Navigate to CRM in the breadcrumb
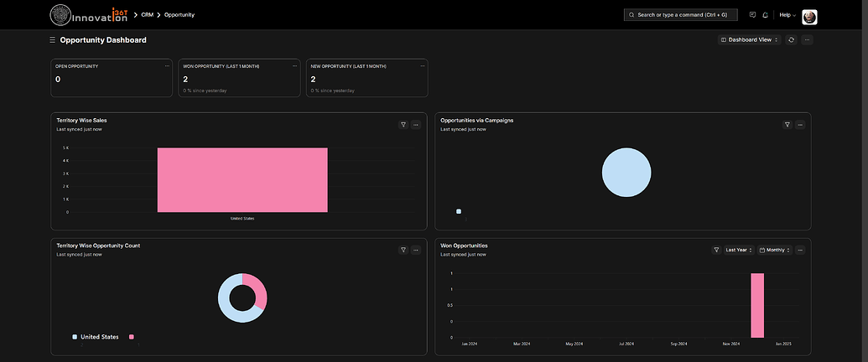 (147, 15)
